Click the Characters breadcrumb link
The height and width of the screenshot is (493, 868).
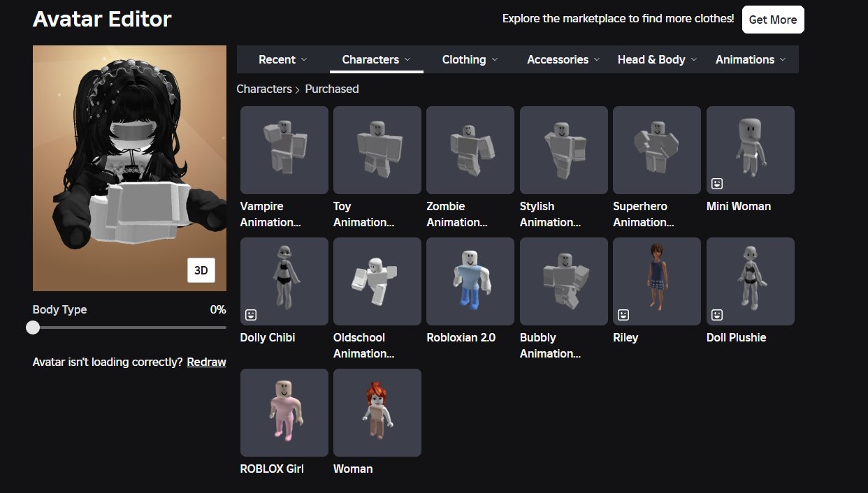click(x=263, y=89)
